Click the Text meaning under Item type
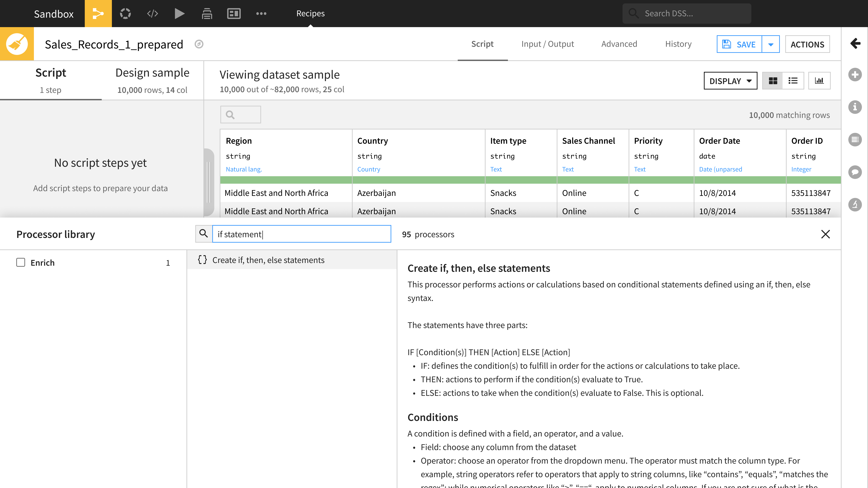Viewport: 868px width, 488px height. [x=496, y=169]
